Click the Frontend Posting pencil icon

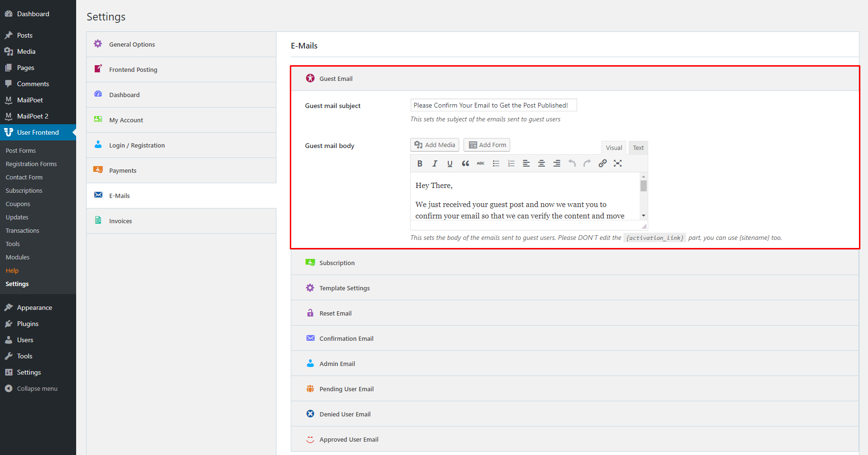pyautogui.click(x=98, y=69)
